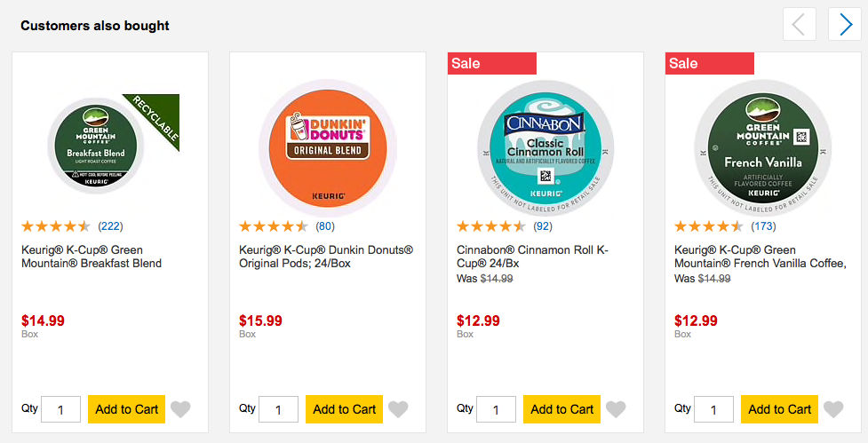Add Breakfast Blend to cart
The image size is (868, 443).
pos(126,409)
